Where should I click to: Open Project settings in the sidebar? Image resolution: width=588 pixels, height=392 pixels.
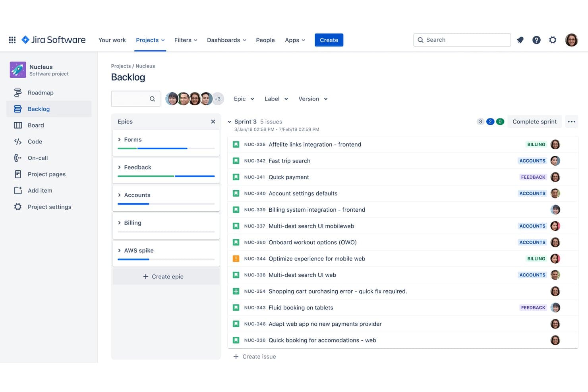tap(49, 207)
